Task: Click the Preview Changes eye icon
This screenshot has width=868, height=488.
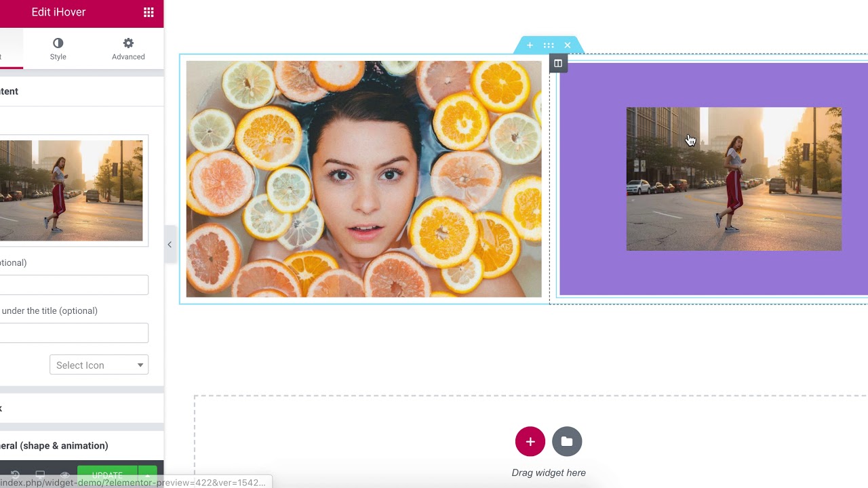Action: point(65,475)
